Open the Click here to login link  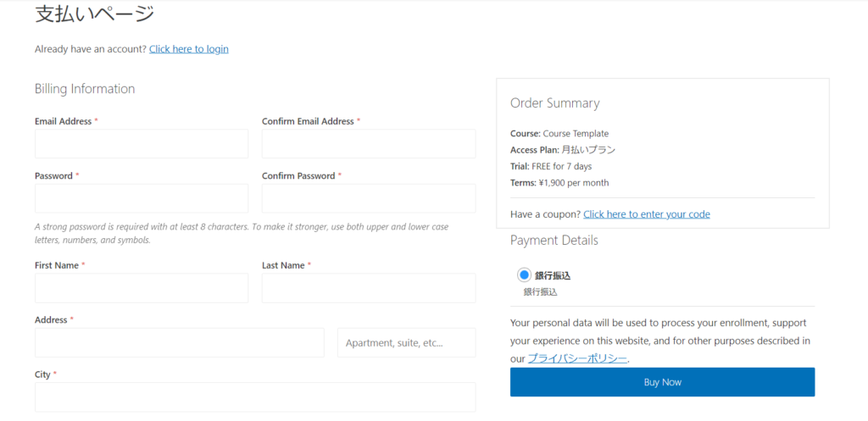[189, 48]
